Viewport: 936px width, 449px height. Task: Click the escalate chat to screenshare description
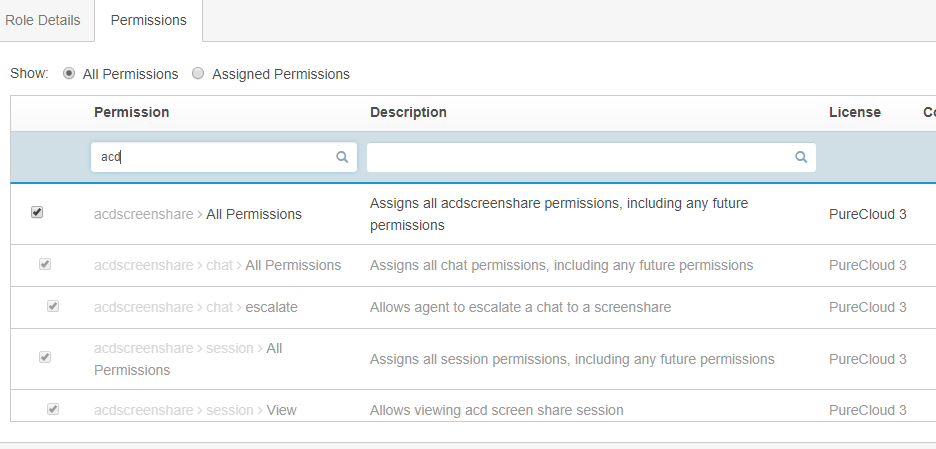pos(520,307)
